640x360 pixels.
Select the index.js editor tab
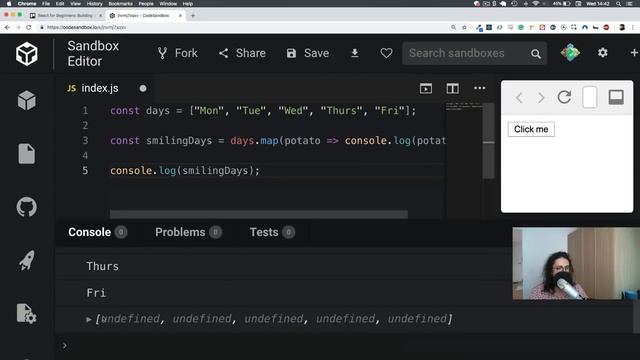(100, 88)
